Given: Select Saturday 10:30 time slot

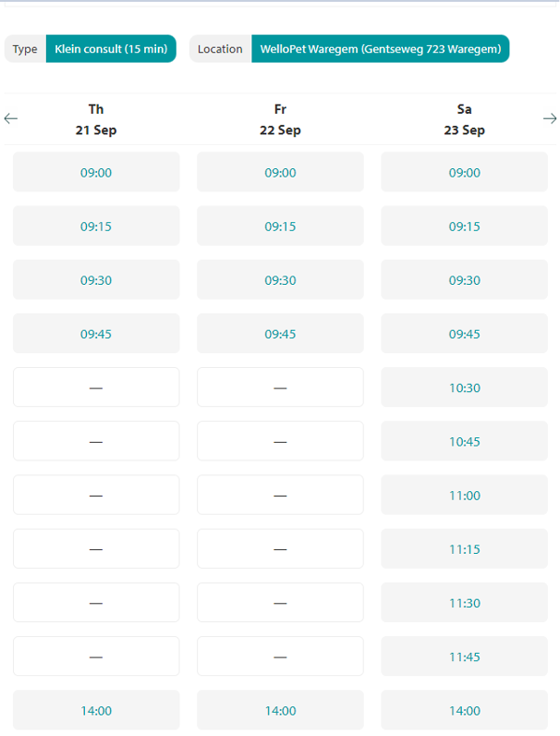Looking at the screenshot, I should click(x=464, y=387).
